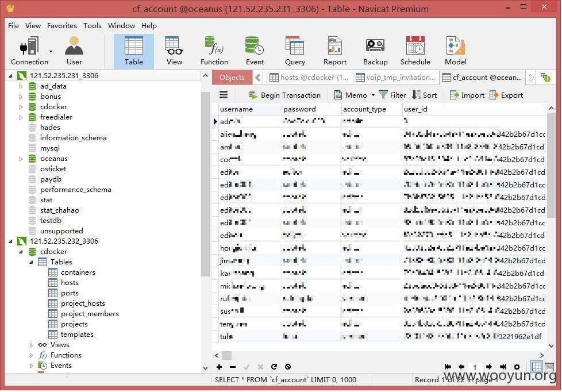Click the new tab icon at tab bar end
The width and height of the screenshot is (562, 392).
tap(545, 77)
